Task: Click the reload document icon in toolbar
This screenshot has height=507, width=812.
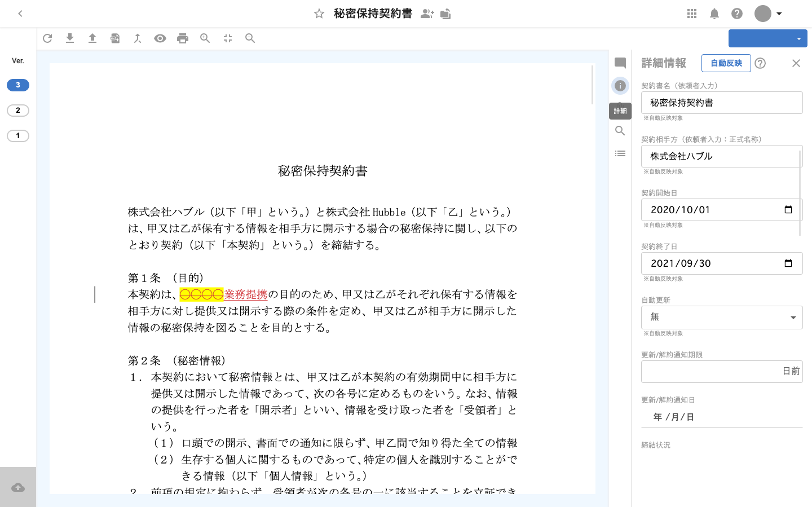Action: pos(47,38)
